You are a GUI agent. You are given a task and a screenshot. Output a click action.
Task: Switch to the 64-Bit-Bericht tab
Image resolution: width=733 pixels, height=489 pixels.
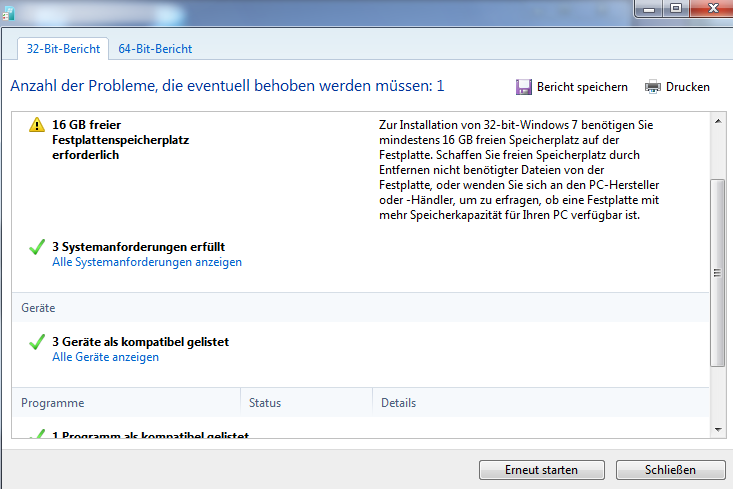tap(155, 49)
